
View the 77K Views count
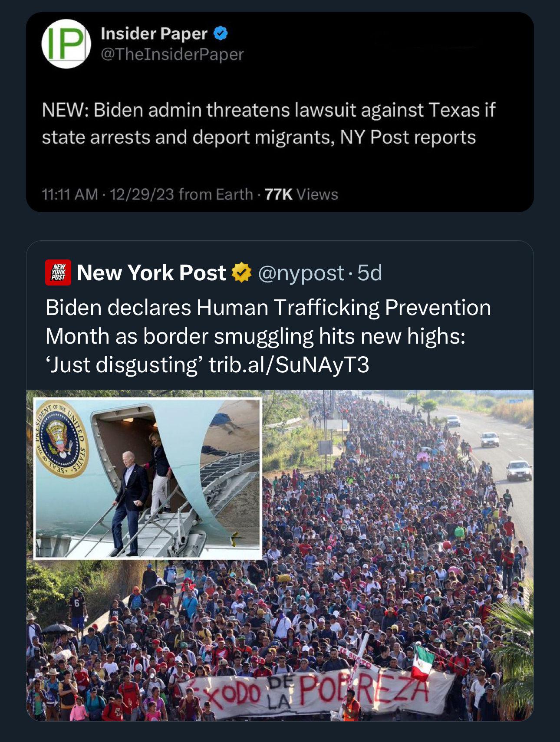pos(301,194)
